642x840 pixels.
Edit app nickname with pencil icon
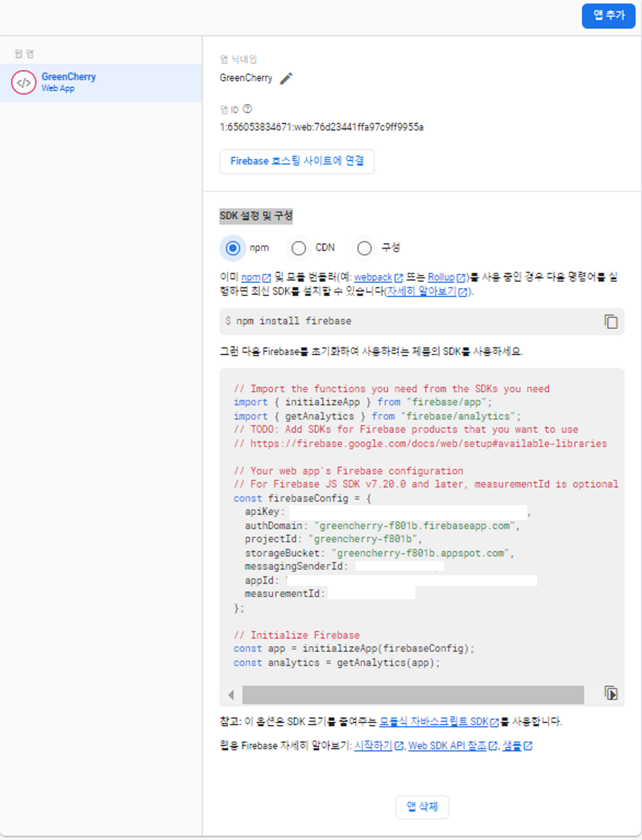pos(286,78)
